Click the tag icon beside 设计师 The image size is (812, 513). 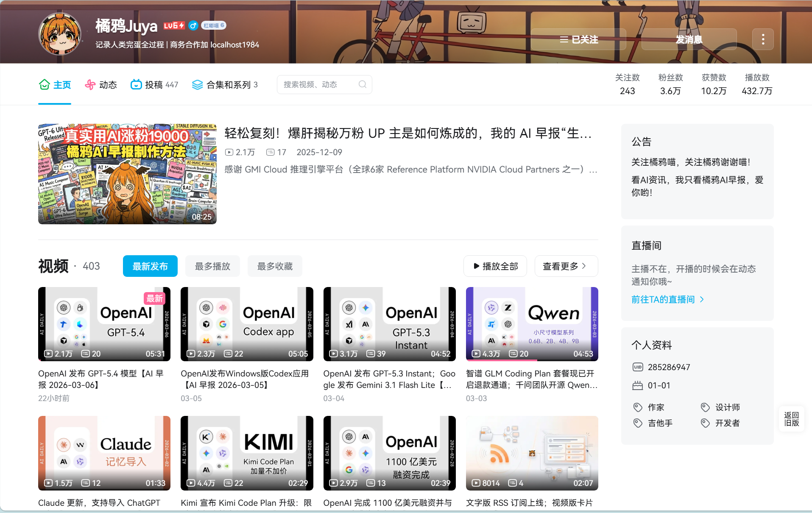(x=705, y=407)
